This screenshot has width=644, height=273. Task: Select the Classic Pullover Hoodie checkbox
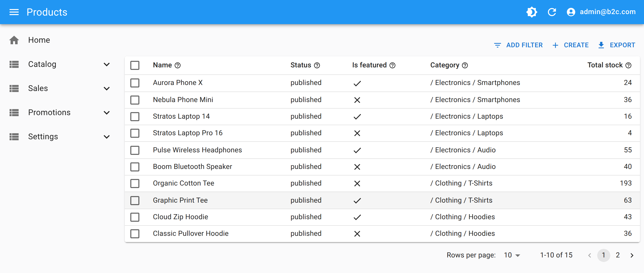click(x=135, y=234)
